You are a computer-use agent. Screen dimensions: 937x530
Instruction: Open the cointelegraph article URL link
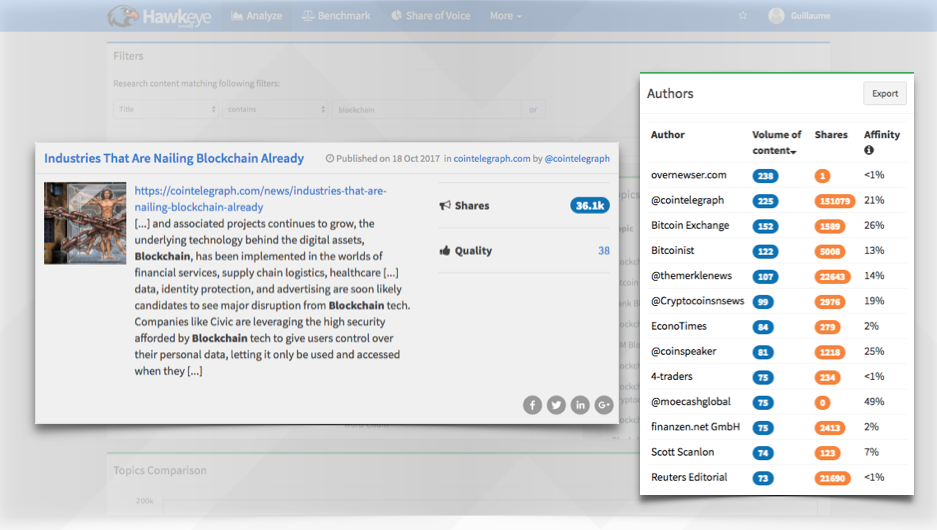pyautogui.click(x=261, y=199)
